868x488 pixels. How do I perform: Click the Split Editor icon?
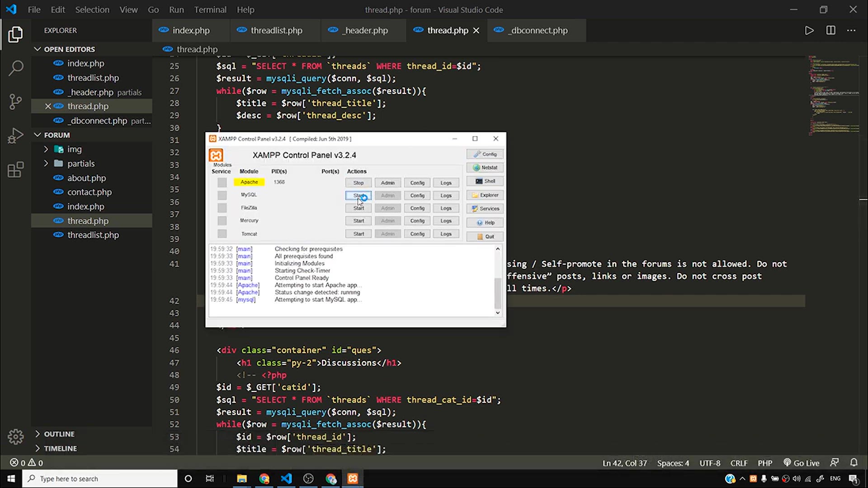point(830,30)
